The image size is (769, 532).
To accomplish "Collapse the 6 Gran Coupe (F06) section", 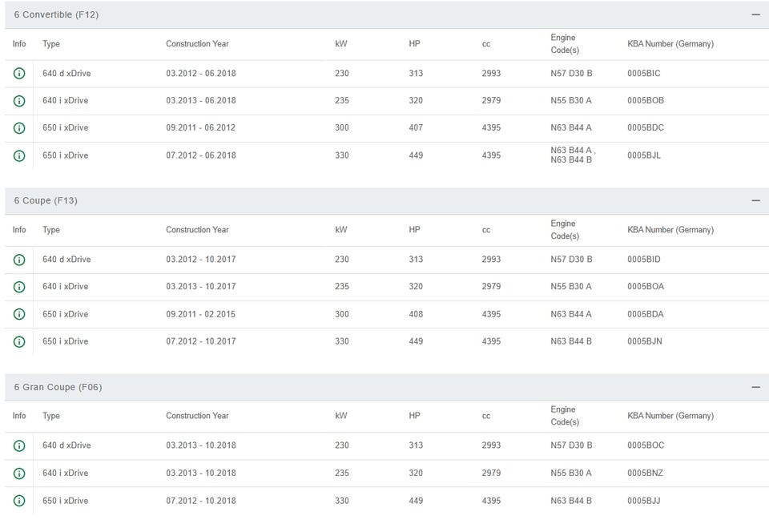I will click(x=755, y=387).
